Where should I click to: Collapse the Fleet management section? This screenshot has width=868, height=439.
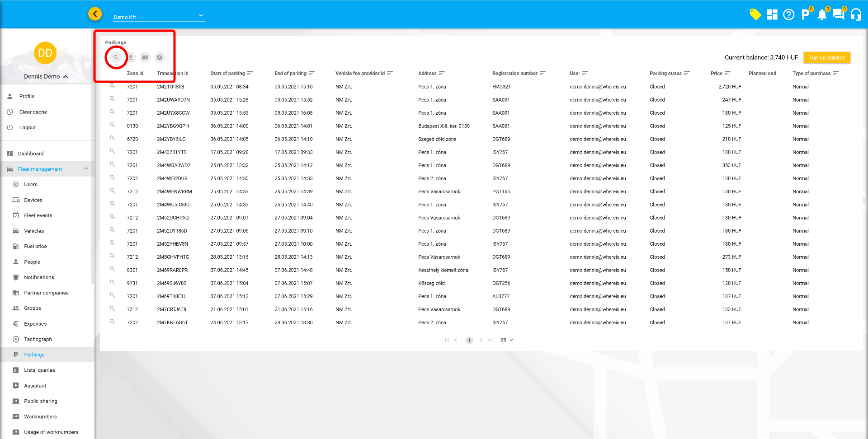(x=86, y=169)
